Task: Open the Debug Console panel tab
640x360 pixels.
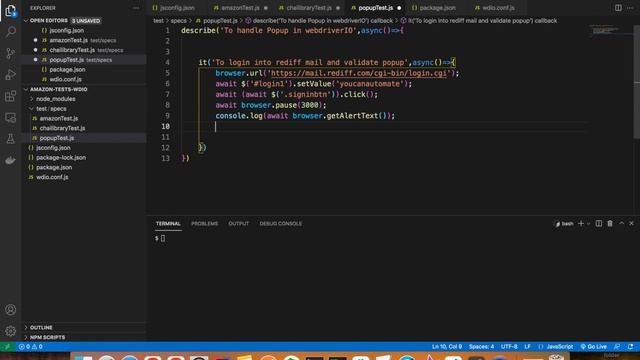Action: click(280, 224)
